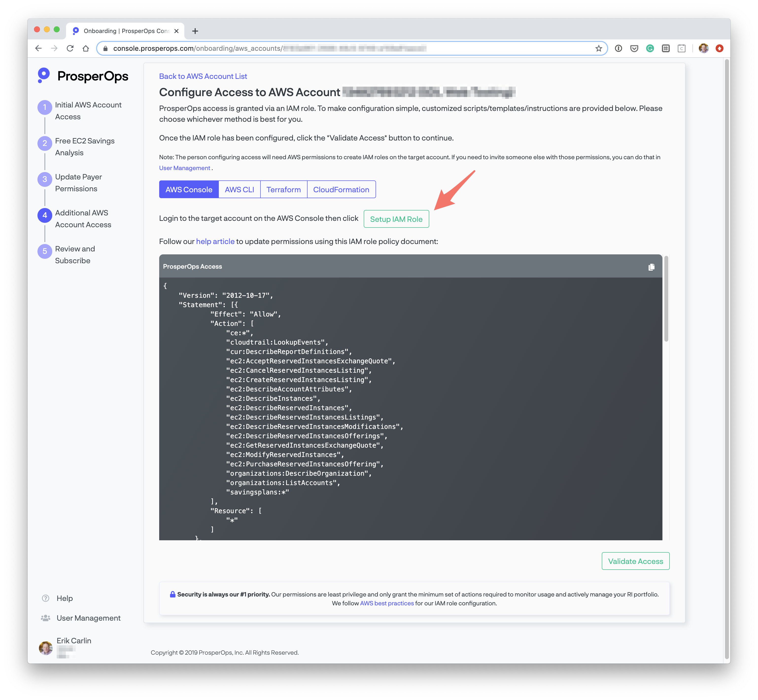The image size is (758, 700).
Task: Click the browser home icon
Action: coord(86,48)
